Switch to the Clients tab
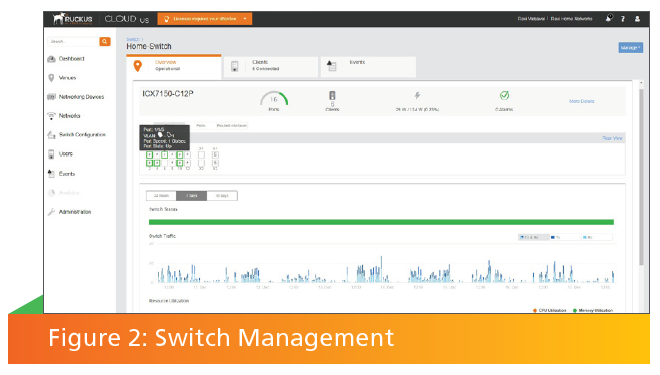The height and width of the screenshot is (375, 660). click(271, 66)
